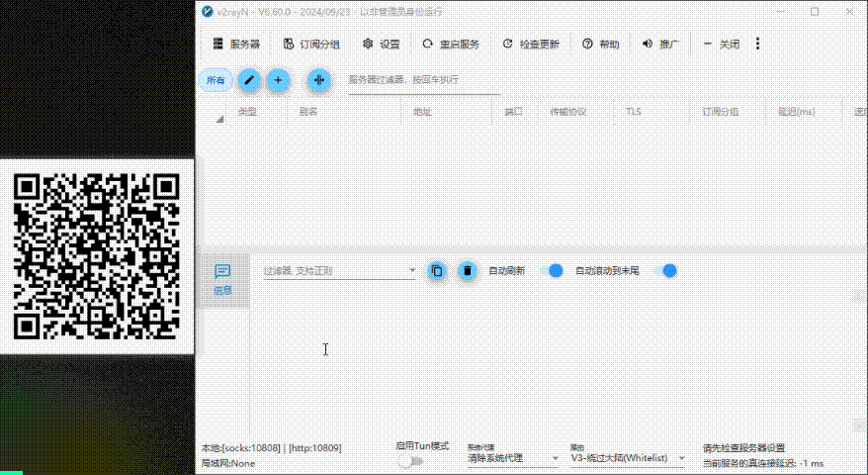Click the gear icon beside 设置
This screenshot has width=868, height=475.
(368, 44)
